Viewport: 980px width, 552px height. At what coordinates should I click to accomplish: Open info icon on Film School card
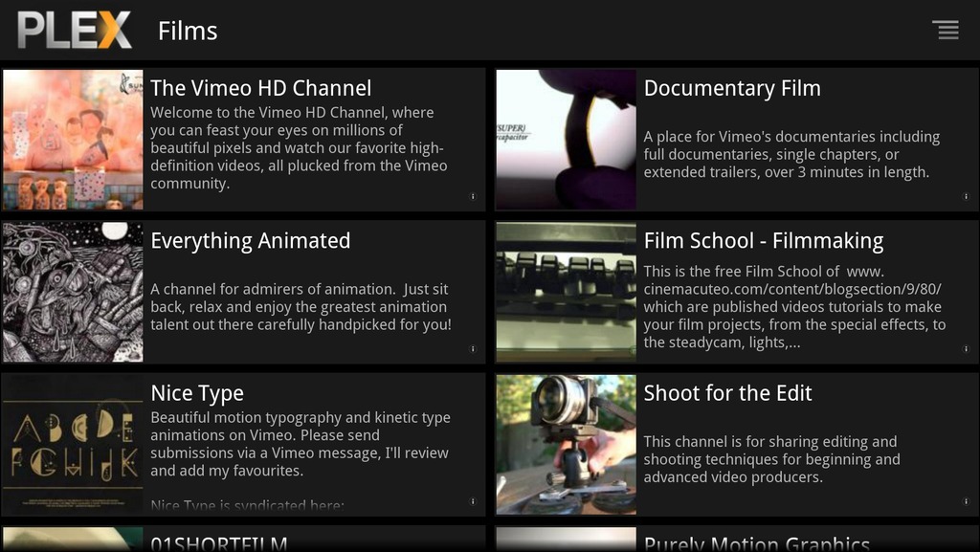(x=966, y=348)
